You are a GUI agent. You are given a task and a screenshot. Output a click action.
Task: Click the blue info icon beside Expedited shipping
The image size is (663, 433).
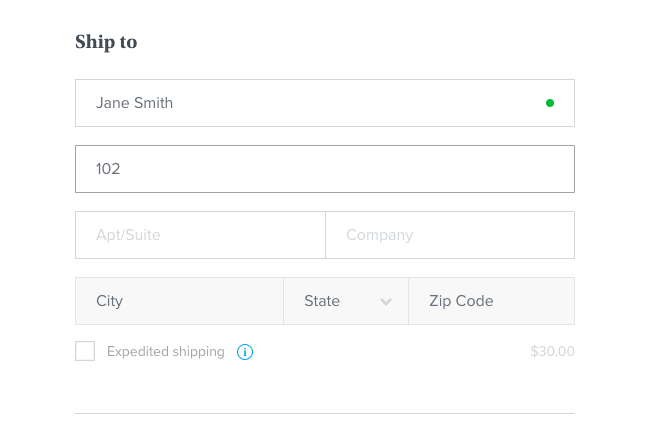tap(245, 352)
